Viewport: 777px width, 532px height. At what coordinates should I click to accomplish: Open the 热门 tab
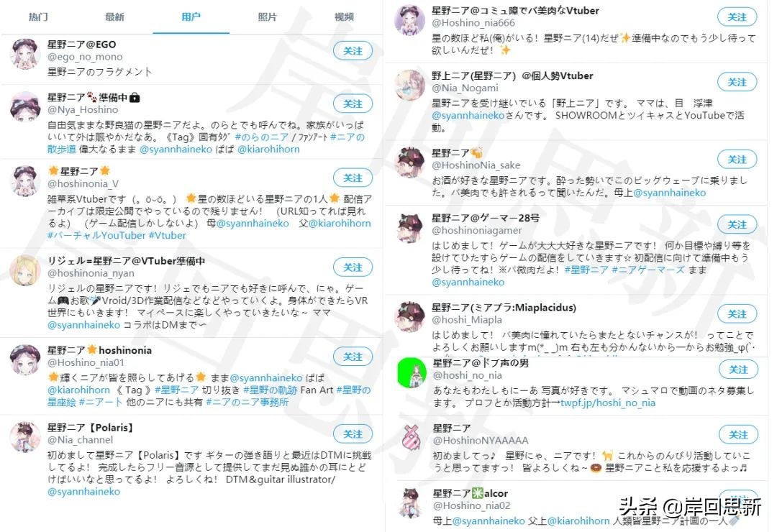pos(38,17)
